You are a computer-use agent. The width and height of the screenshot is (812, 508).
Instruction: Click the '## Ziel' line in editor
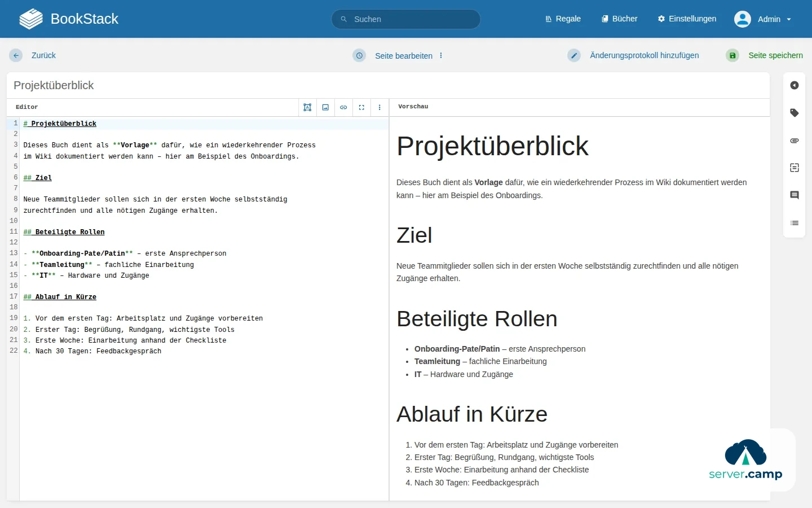click(37, 178)
